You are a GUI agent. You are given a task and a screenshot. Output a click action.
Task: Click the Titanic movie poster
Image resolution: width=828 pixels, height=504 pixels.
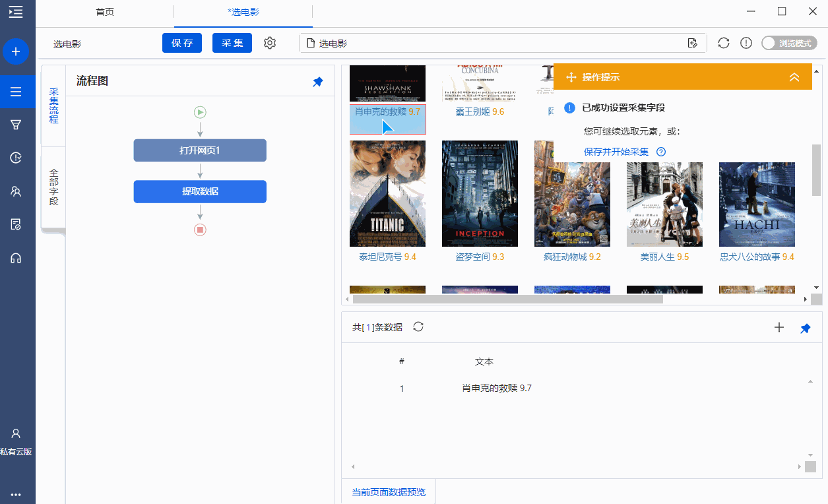coord(387,193)
